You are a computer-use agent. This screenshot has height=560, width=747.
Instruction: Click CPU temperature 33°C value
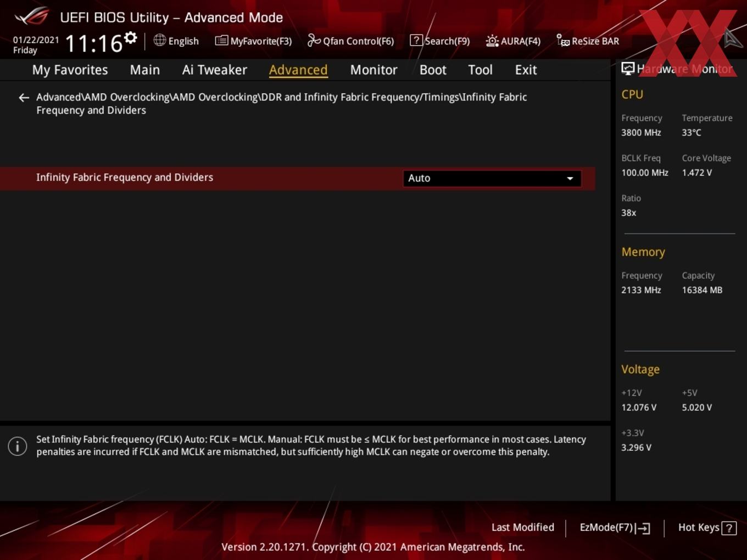tap(692, 133)
